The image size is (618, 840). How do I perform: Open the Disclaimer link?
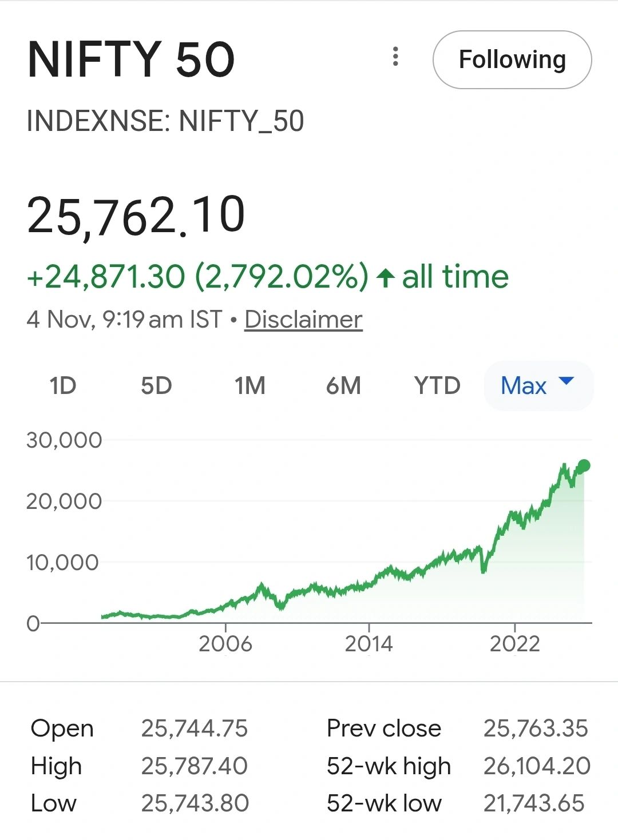pos(303,320)
